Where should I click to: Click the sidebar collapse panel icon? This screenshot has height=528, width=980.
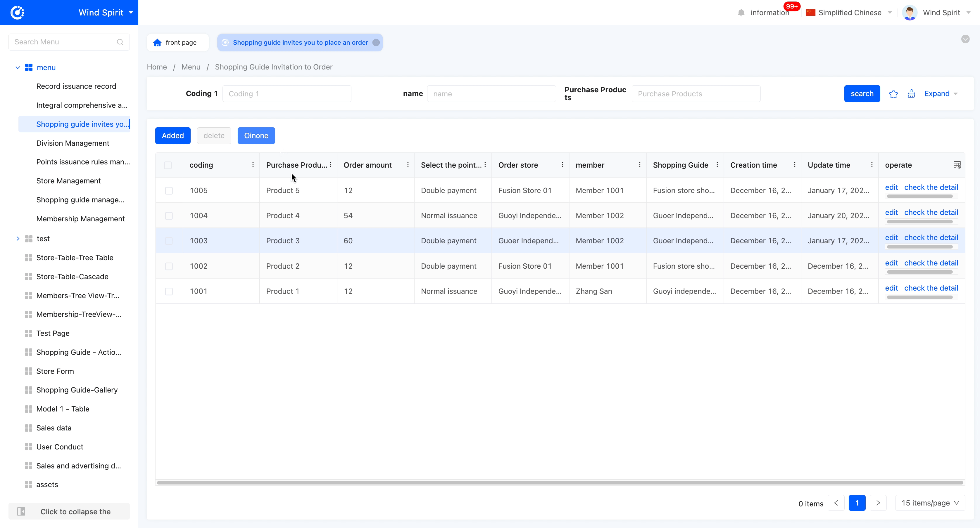point(21,511)
